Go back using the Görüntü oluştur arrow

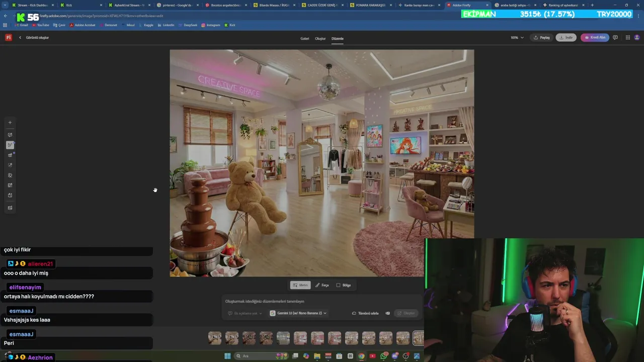(20, 38)
